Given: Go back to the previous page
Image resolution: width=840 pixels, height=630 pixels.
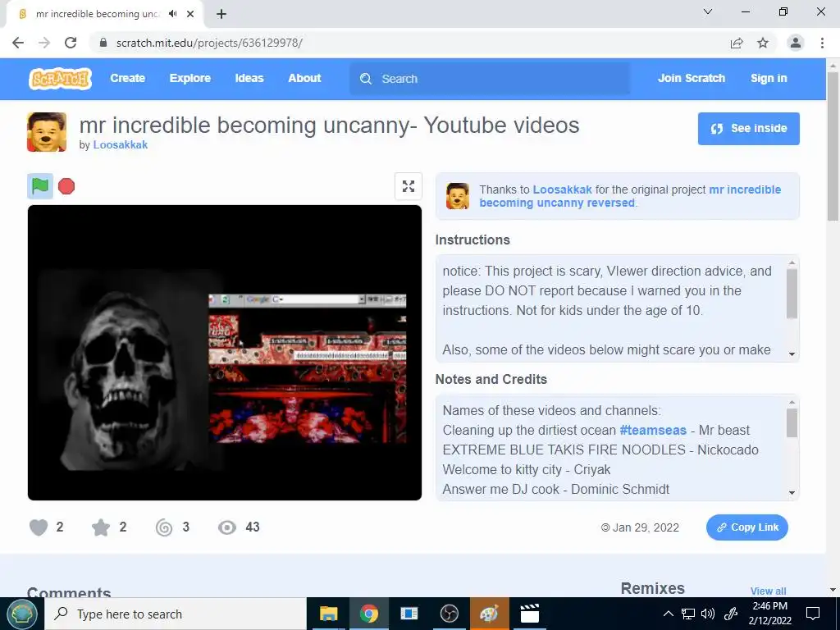Looking at the screenshot, I should (18, 43).
